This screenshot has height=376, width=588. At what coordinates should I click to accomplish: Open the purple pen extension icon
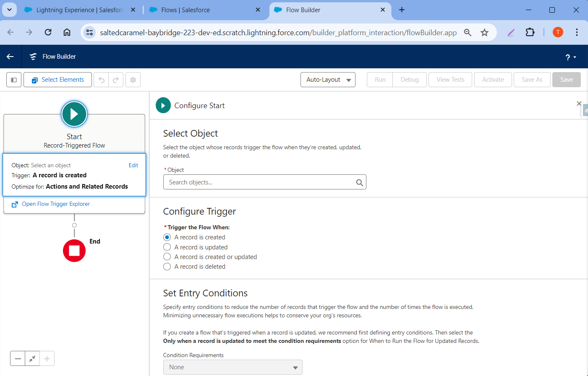[x=511, y=32]
